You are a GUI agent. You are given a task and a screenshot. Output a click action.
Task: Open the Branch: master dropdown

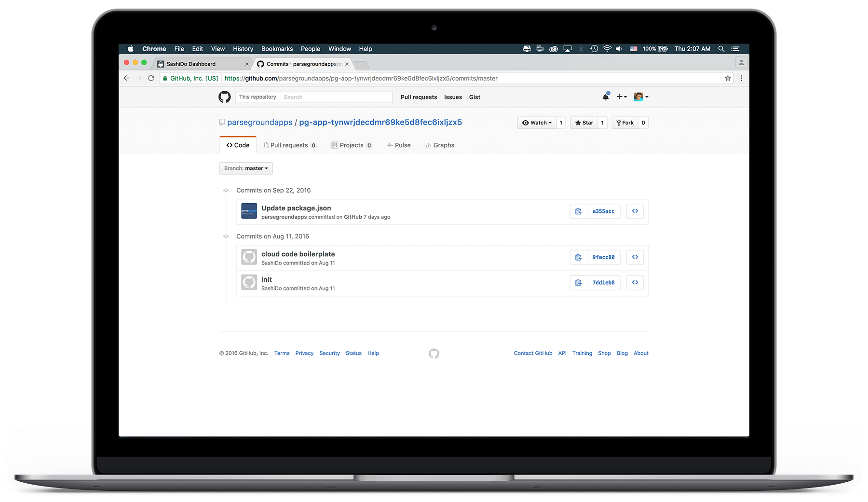[246, 168]
